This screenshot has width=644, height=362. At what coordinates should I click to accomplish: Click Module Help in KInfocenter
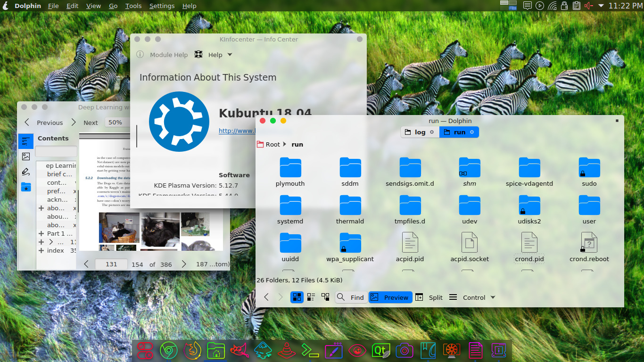162,55
